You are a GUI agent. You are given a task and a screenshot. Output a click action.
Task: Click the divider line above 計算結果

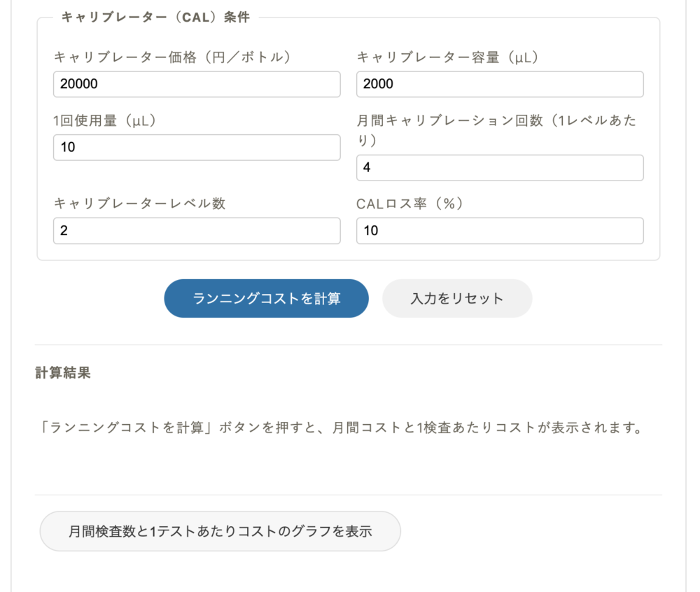[x=349, y=345]
